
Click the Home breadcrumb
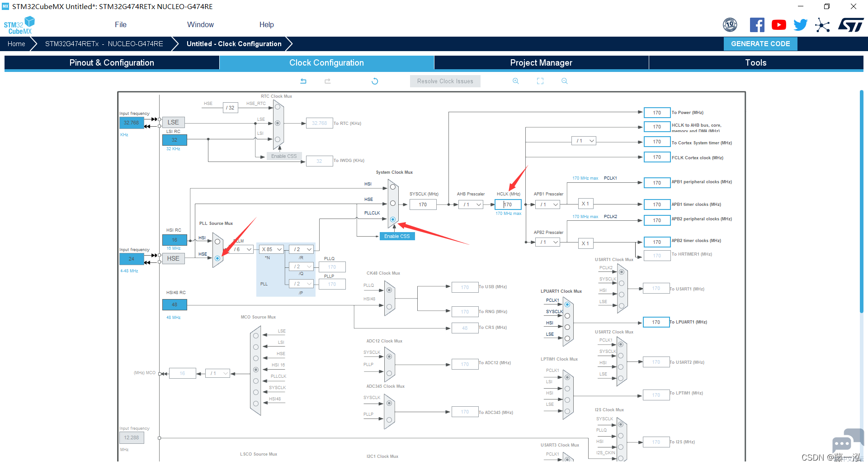point(16,44)
